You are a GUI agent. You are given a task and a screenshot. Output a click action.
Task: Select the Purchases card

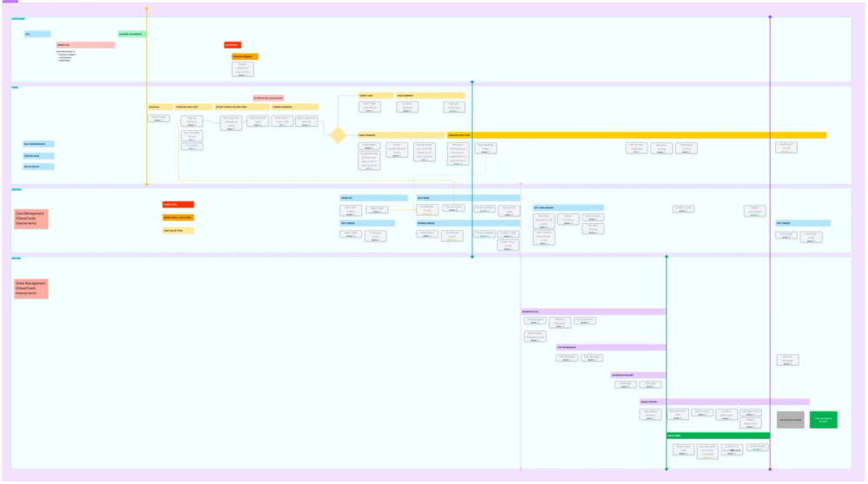pos(192,147)
